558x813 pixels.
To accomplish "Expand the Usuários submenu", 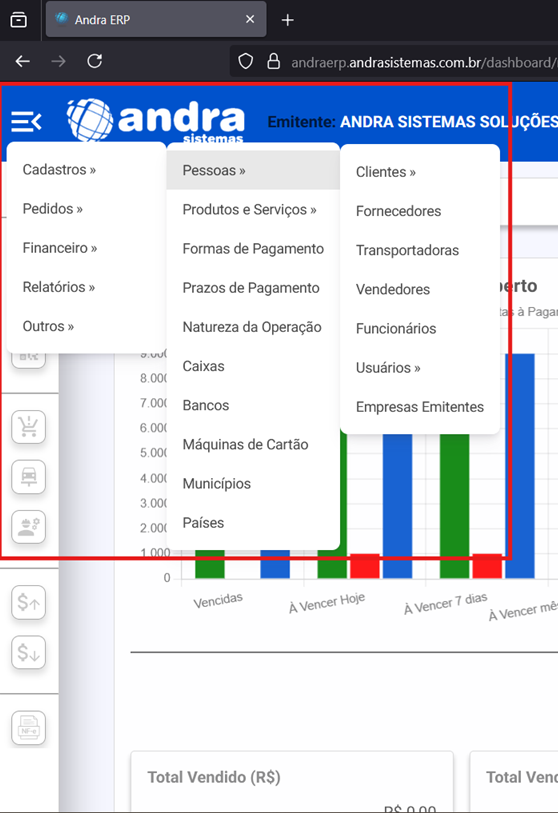I will (x=420, y=368).
